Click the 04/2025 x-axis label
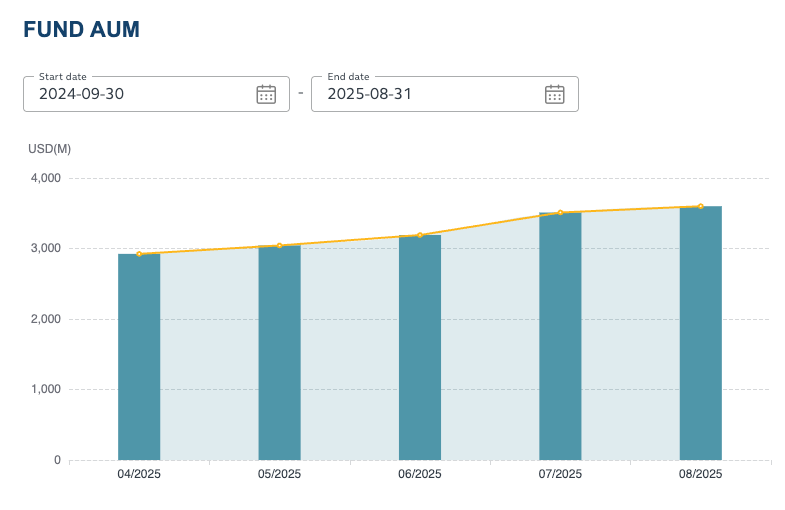 pyautogui.click(x=139, y=474)
